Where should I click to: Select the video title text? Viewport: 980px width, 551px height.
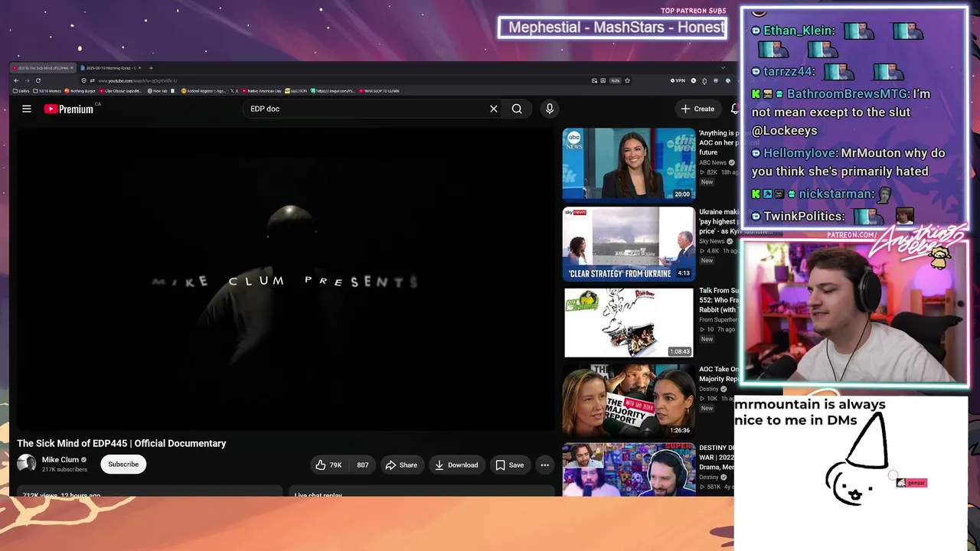click(122, 443)
